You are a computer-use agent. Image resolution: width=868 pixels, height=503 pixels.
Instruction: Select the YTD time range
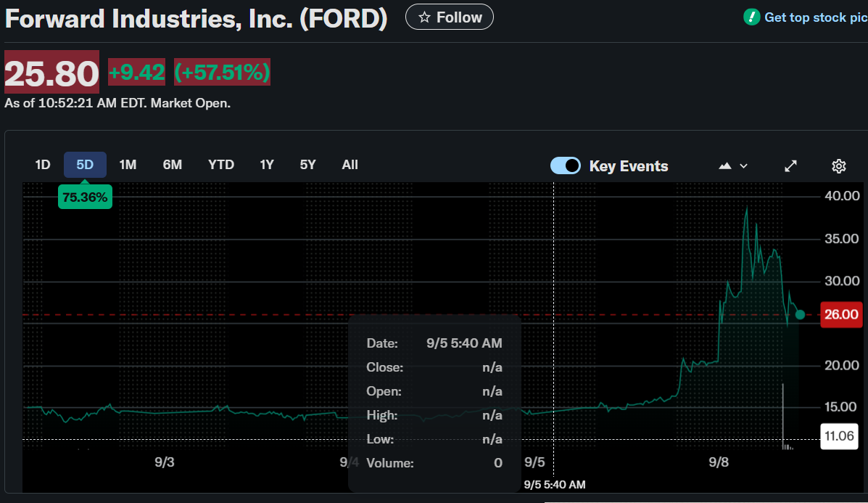[x=221, y=165]
